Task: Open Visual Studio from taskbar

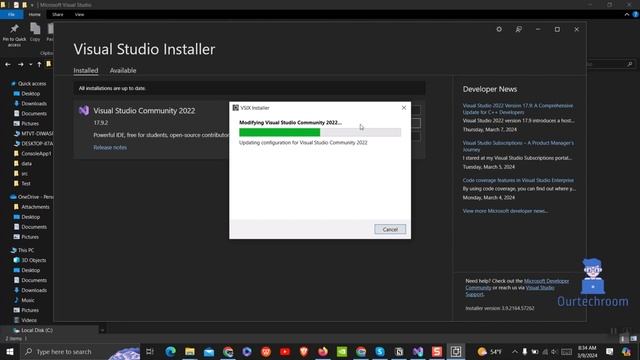Action: [x=418, y=351]
